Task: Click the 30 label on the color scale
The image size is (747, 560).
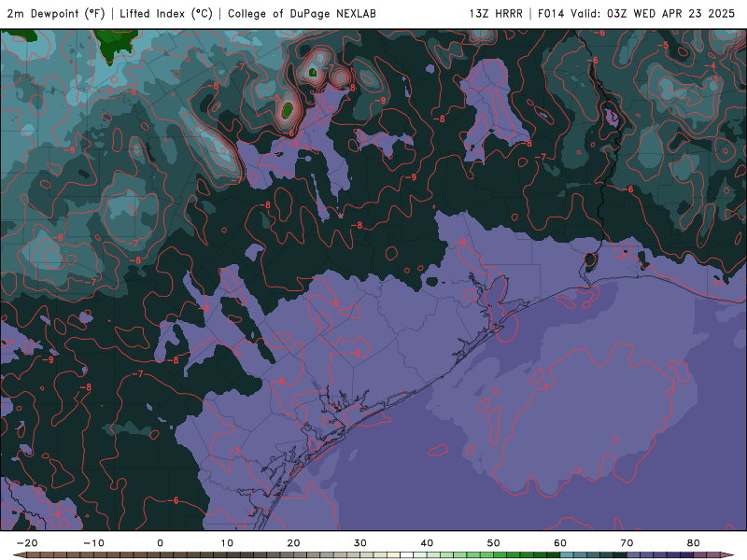Action: pyautogui.click(x=360, y=543)
